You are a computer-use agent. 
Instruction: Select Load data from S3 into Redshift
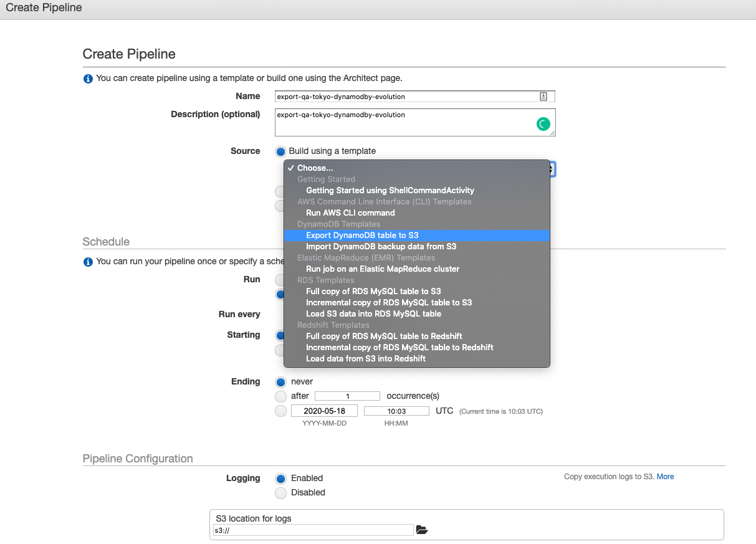(x=416, y=359)
